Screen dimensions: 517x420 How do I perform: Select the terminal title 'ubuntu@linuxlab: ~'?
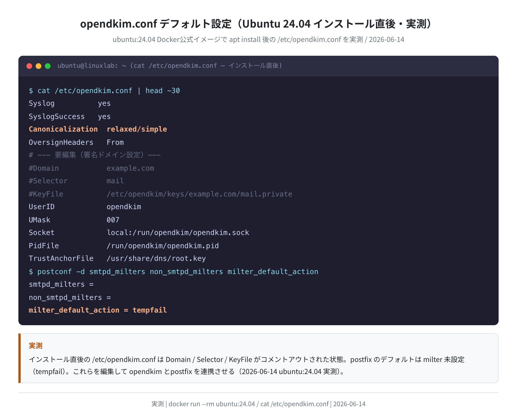pos(92,66)
